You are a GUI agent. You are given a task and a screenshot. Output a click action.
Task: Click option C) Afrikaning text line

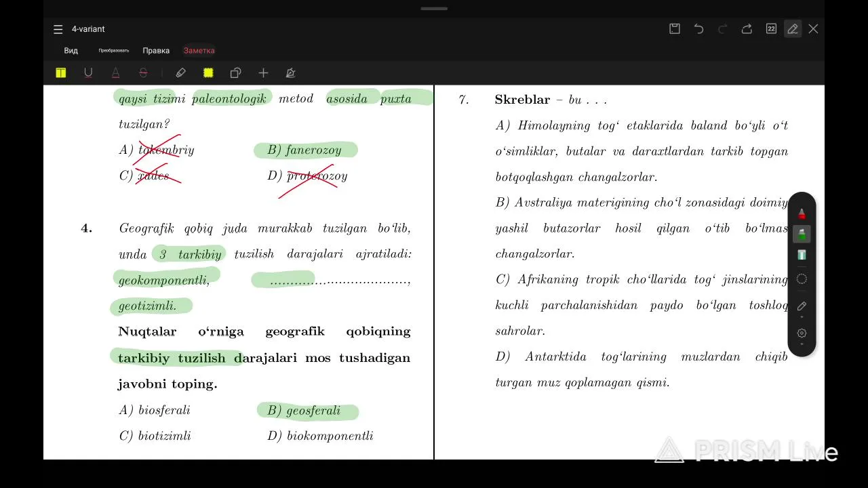(642, 279)
